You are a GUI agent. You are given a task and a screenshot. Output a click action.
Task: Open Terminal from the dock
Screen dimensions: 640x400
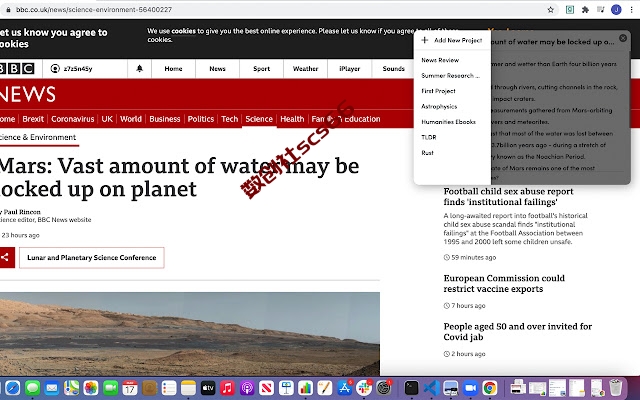[x=411, y=388]
